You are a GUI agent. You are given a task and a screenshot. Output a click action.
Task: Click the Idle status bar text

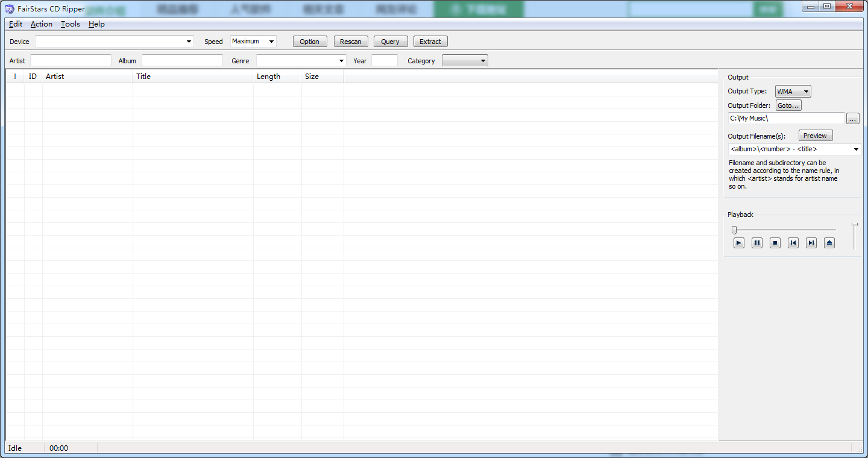[15, 448]
